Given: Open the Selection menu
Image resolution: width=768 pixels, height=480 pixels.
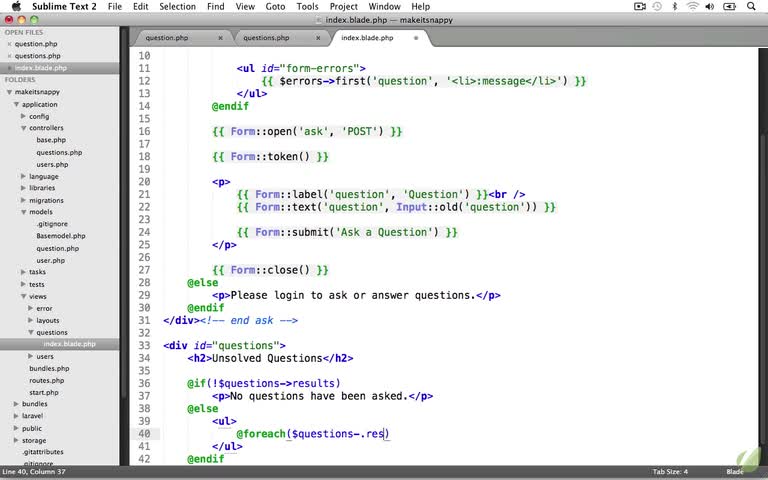Looking at the screenshot, I should 177,6.
